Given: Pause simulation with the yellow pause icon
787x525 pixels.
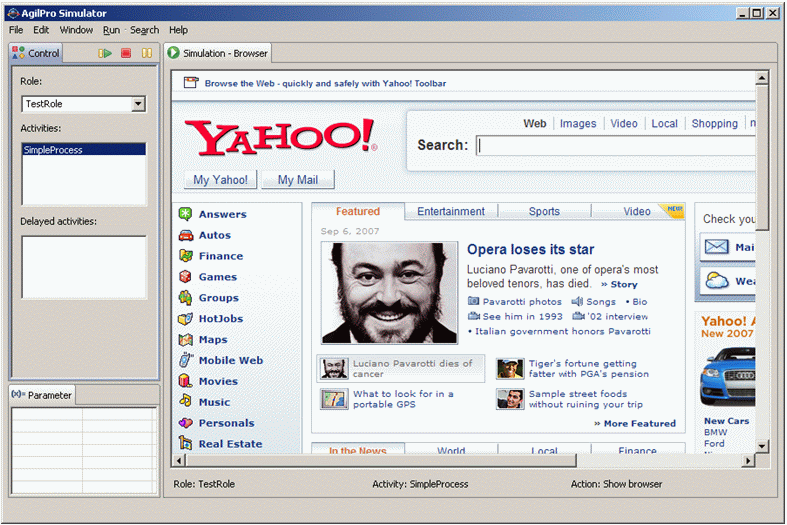Looking at the screenshot, I should click(147, 53).
